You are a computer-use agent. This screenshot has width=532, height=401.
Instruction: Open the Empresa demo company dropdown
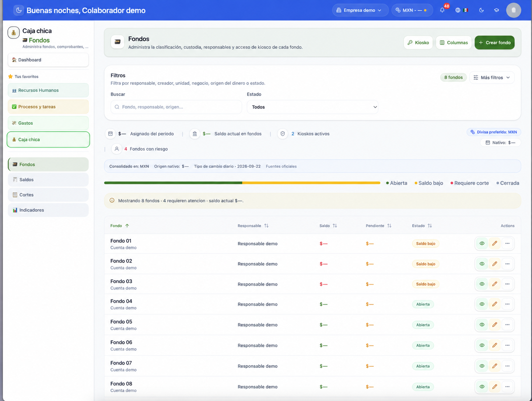(360, 10)
